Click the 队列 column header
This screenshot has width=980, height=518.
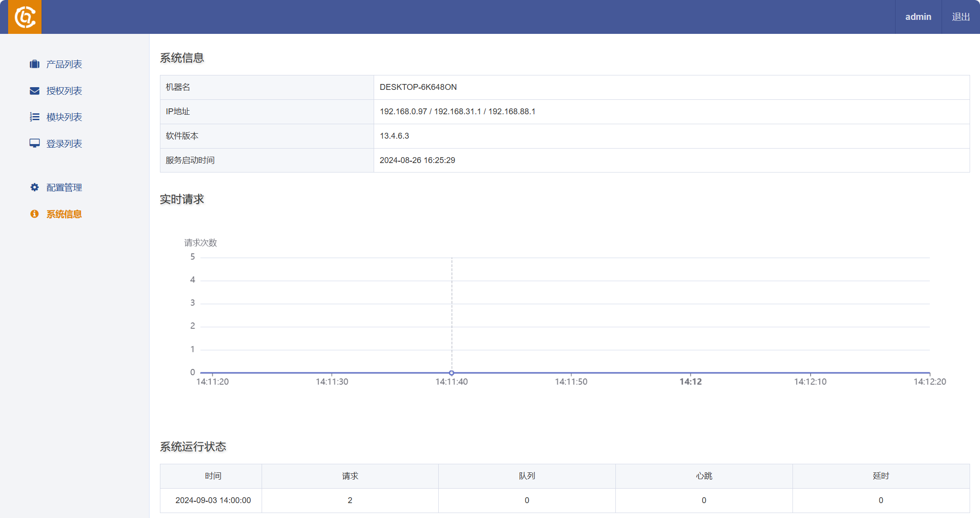tap(527, 476)
